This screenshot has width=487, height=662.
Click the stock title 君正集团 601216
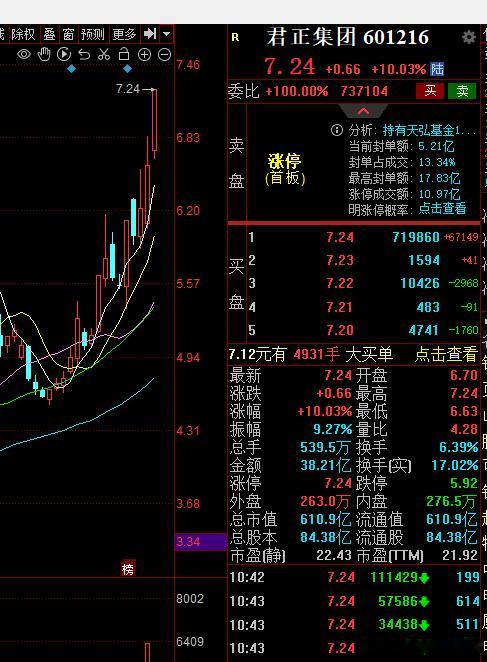coord(348,37)
